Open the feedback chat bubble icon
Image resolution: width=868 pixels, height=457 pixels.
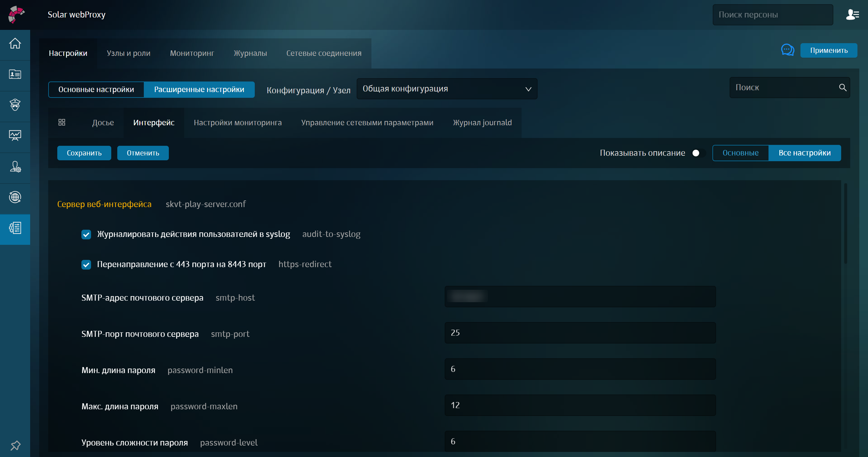[x=788, y=50]
